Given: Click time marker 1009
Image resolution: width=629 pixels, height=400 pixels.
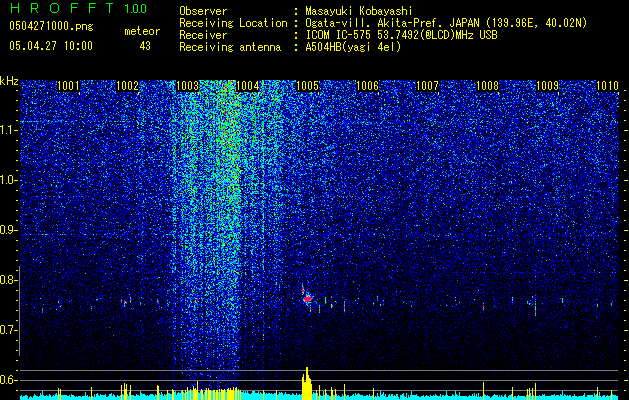Looking at the screenshot, I should pos(547,86).
